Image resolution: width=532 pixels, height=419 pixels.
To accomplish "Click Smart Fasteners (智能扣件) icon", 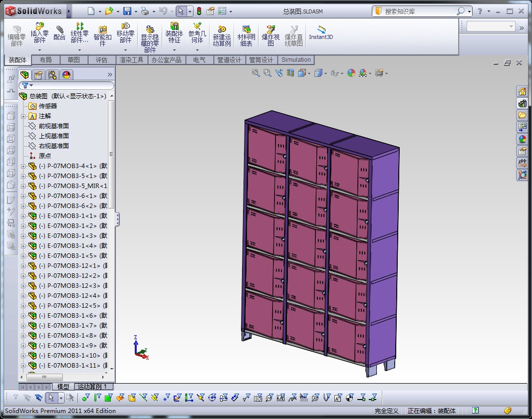I will coord(102,35).
